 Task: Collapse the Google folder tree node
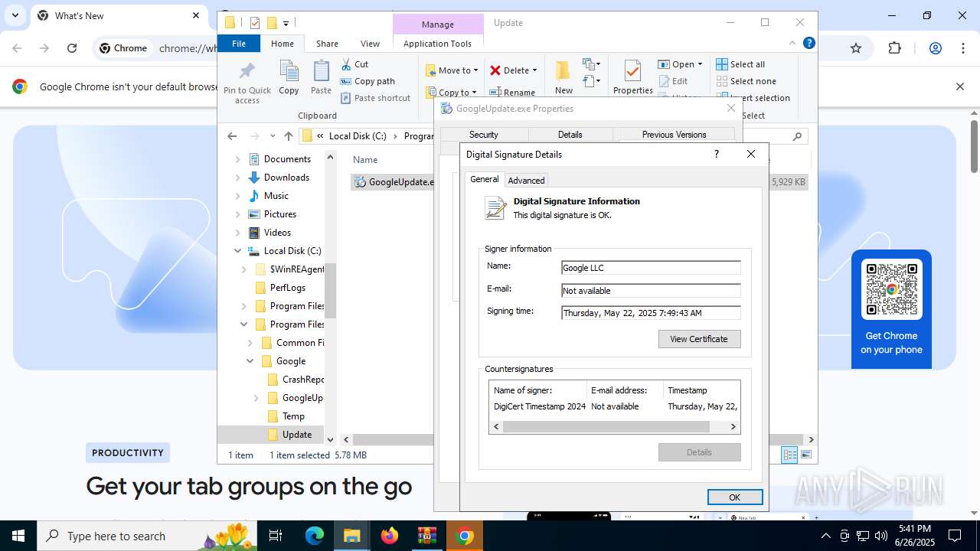point(250,361)
